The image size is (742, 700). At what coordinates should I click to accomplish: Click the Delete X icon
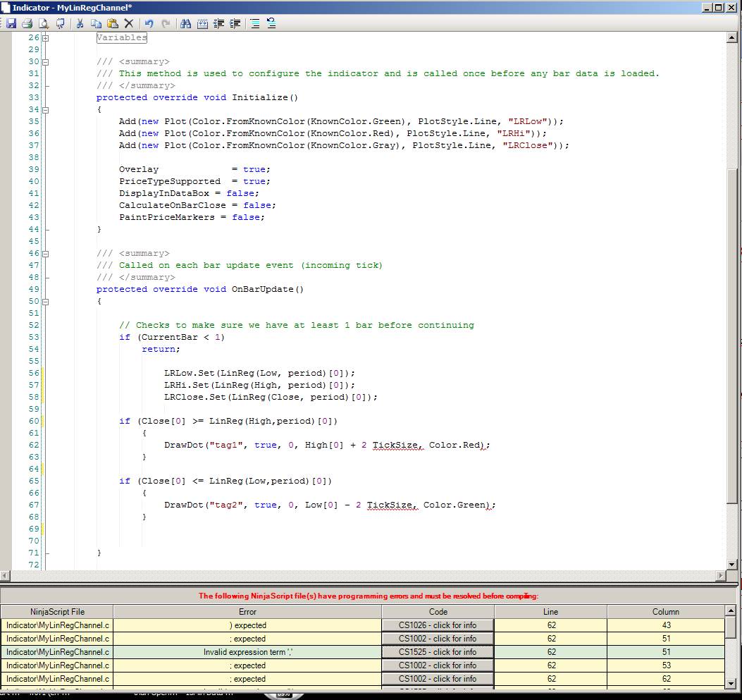[128, 23]
